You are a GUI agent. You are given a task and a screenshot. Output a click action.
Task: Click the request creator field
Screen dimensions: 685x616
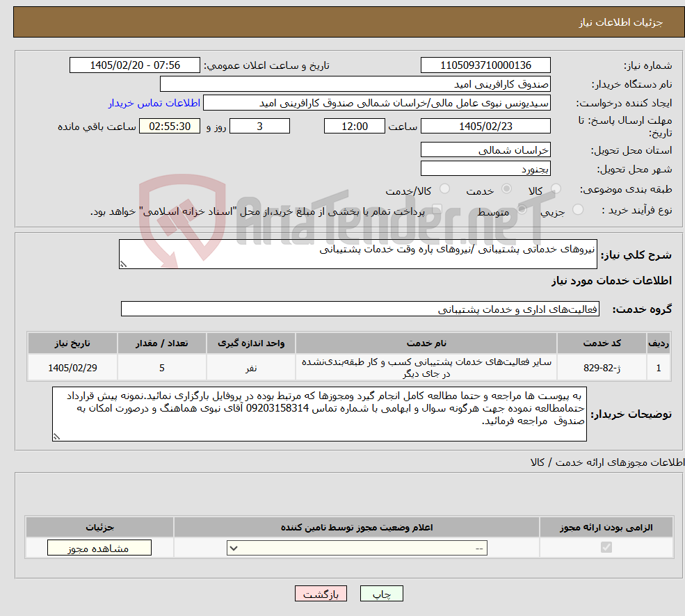(376, 103)
